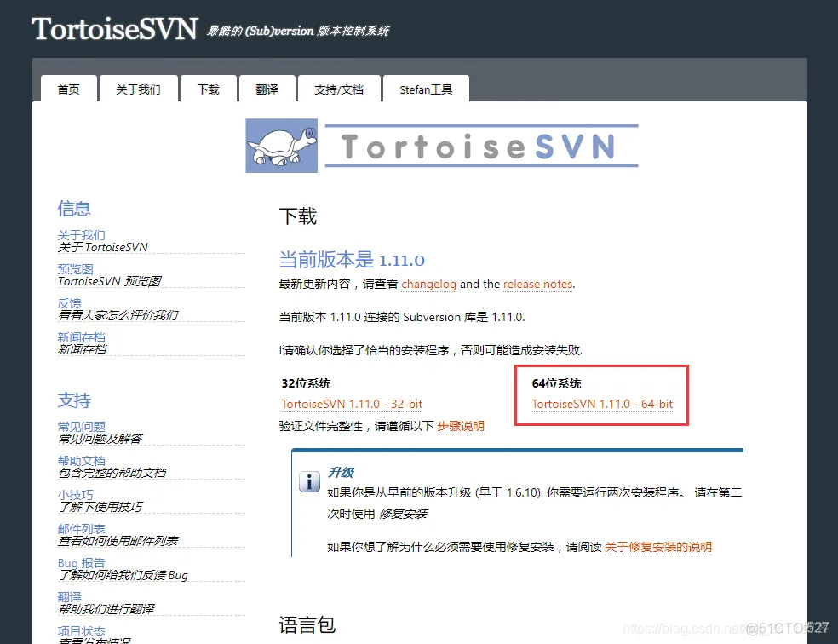Open the 关于我们 tab
This screenshot has width=838, height=644.
pyautogui.click(x=138, y=89)
